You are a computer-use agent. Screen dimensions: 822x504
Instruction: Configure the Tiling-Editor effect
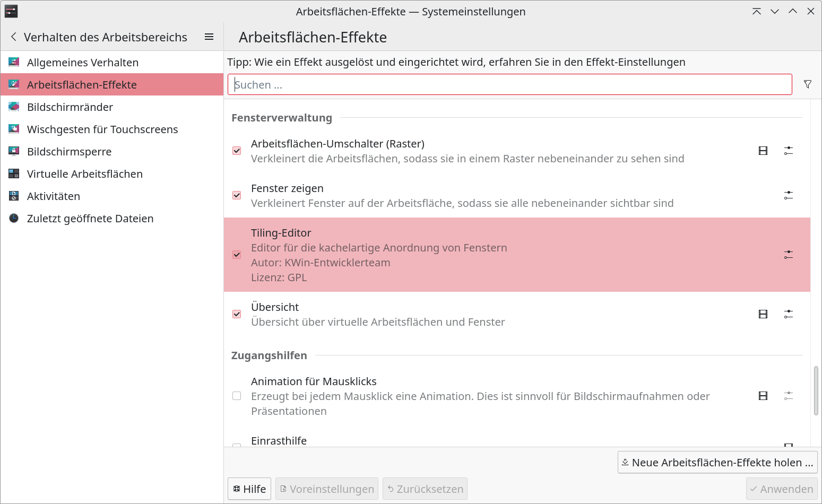[789, 255]
